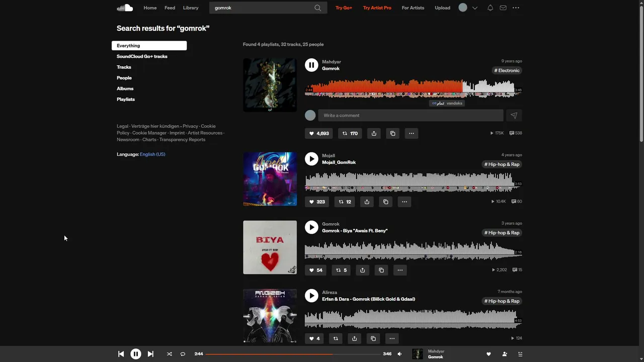Open the more options ellipsis in header
This screenshot has height=362, width=644.
coord(516,8)
